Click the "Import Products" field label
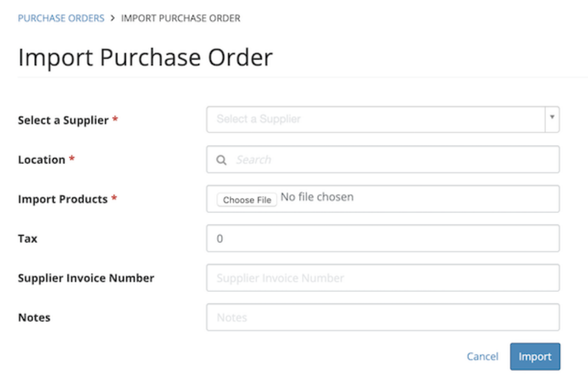 [x=63, y=199]
